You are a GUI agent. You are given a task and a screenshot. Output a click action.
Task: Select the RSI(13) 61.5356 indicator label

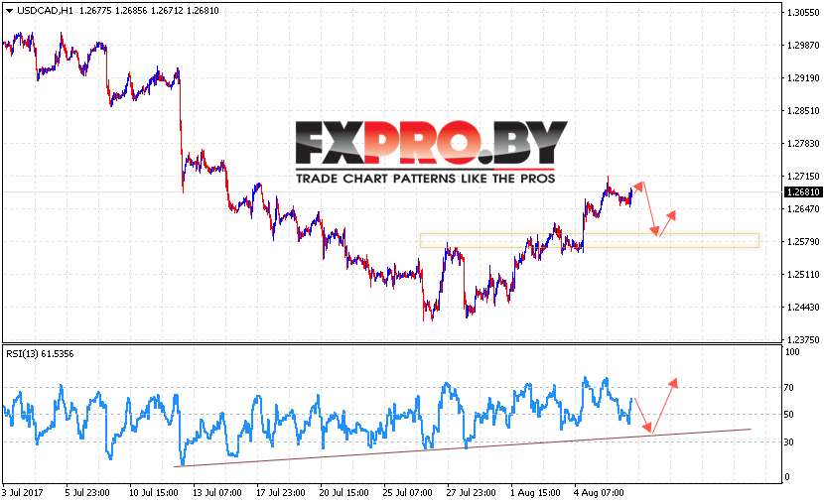click(40, 354)
